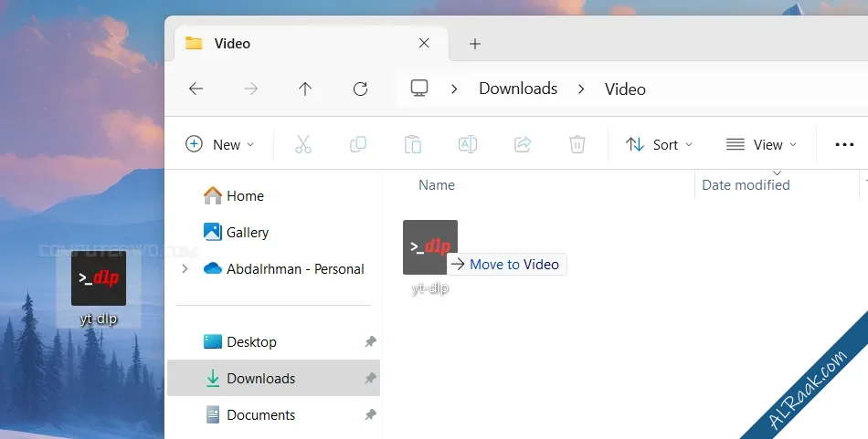Select the Video folder tab

point(311,43)
